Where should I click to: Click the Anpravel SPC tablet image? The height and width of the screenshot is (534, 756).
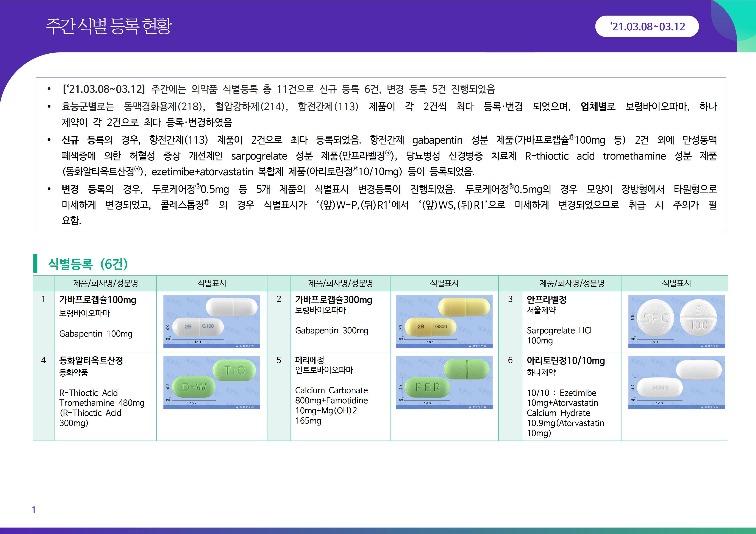tap(676, 321)
